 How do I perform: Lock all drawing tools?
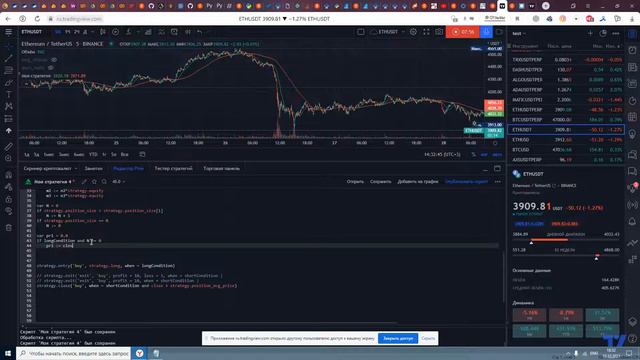(x=9, y=199)
